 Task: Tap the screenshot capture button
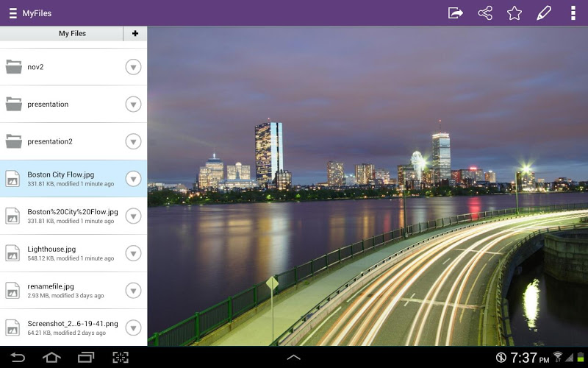[x=121, y=357]
